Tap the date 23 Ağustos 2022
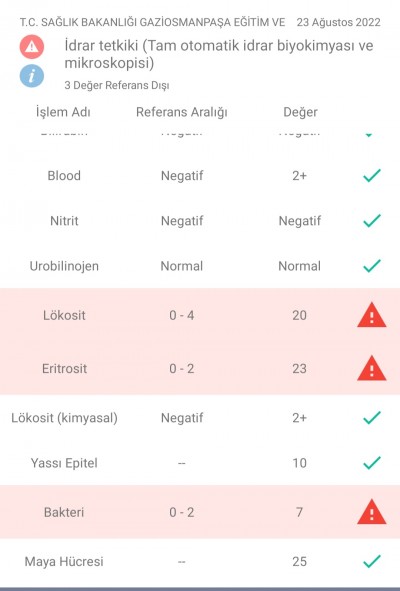Image resolution: width=400 pixels, height=591 pixels. pos(339,22)
